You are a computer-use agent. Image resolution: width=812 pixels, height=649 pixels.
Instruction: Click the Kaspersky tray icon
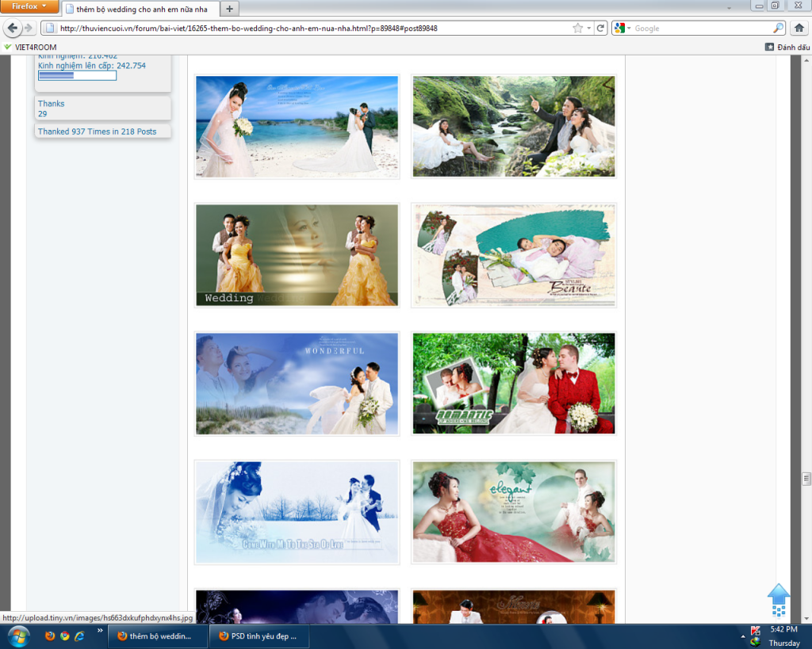(x=756, y=630)
